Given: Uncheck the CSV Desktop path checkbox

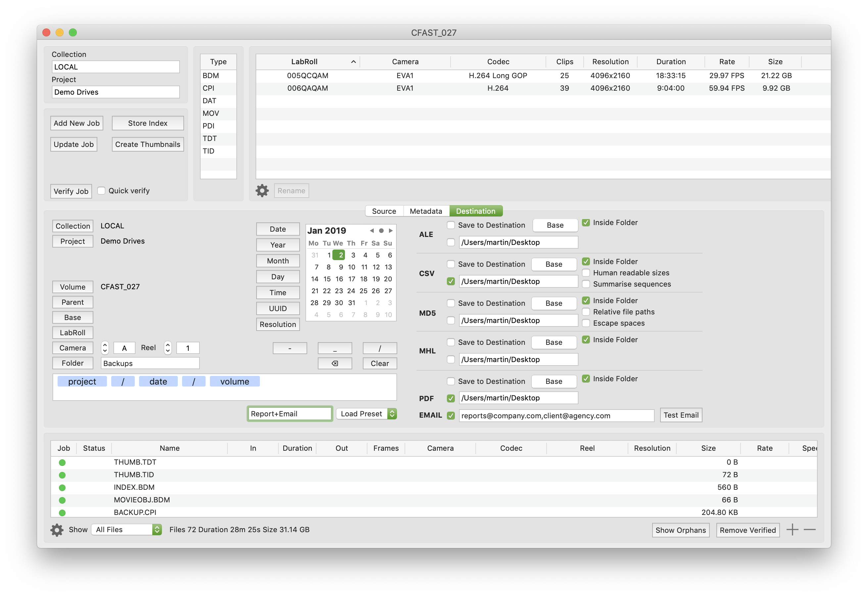Looking at the screenshot, I should pyautogui.click(x=451, y=282).
